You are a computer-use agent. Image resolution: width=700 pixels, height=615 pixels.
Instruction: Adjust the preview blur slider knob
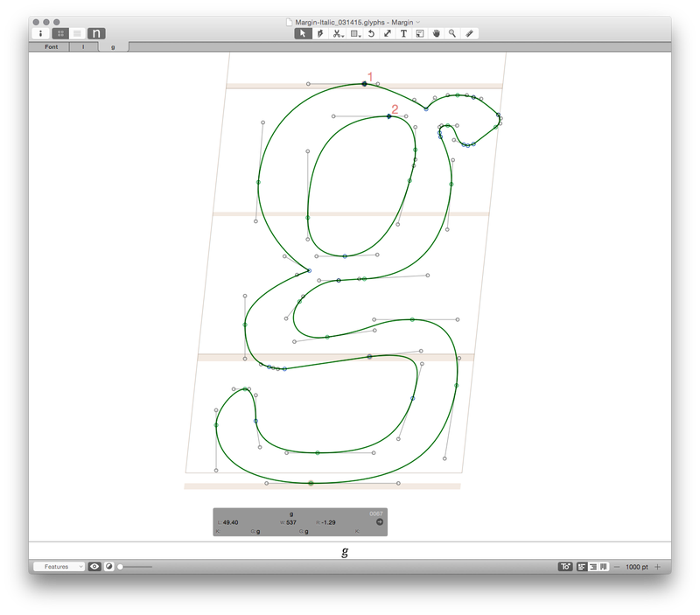(120, 567)
